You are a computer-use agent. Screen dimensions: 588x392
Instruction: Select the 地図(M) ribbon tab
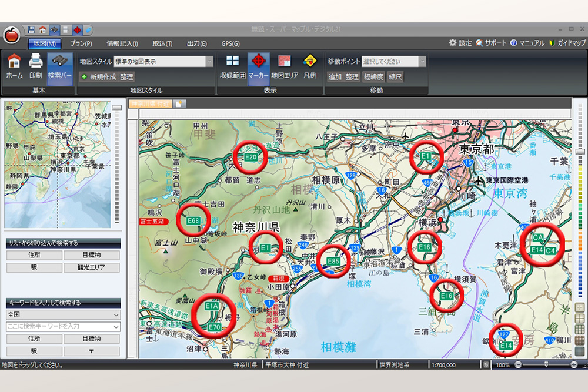(44, 43)
